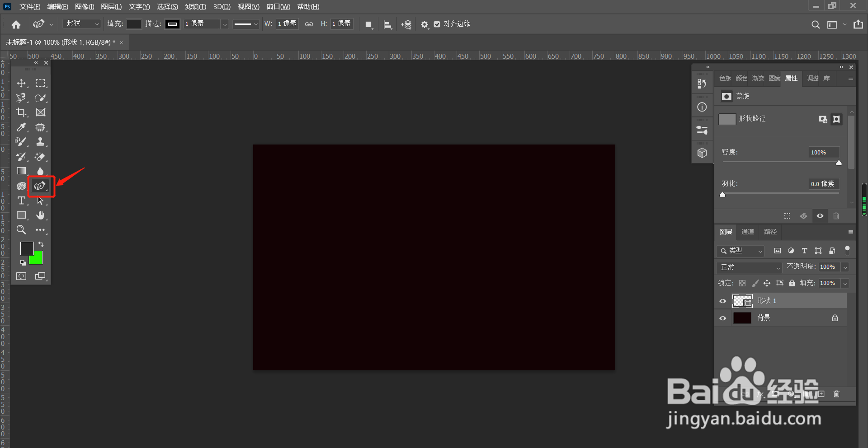The height and width of the screenshot is (448, 868).
Task: Toggle mask visibility eye in Properties panel
Action: point(820,216)
